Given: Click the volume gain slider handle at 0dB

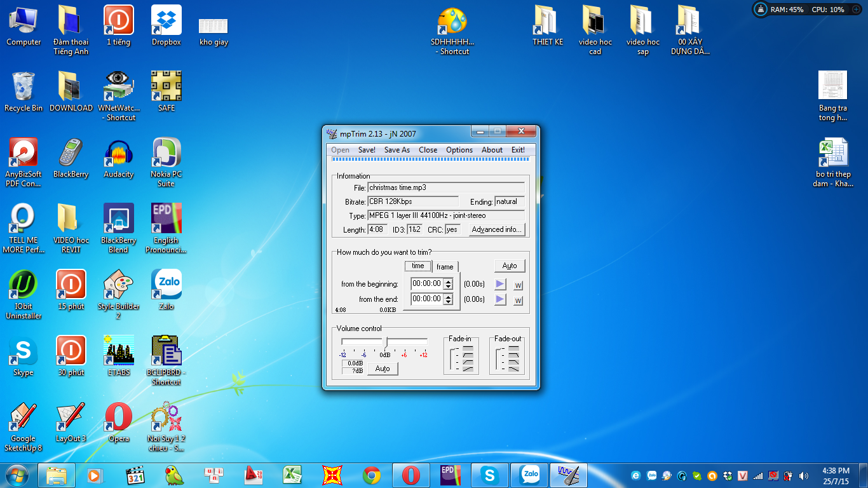Looking at the screenshot, I should (x=386, y=342).
